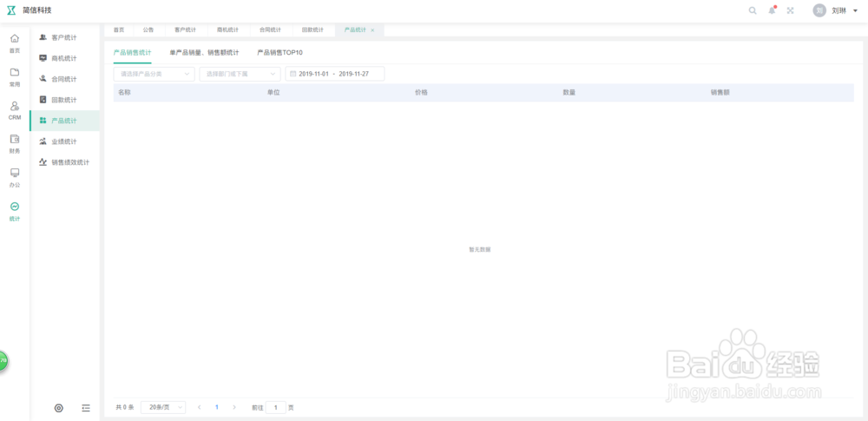Click calendar icon in date range field
This screenshot has width=868, height=421.
[293, 74]
